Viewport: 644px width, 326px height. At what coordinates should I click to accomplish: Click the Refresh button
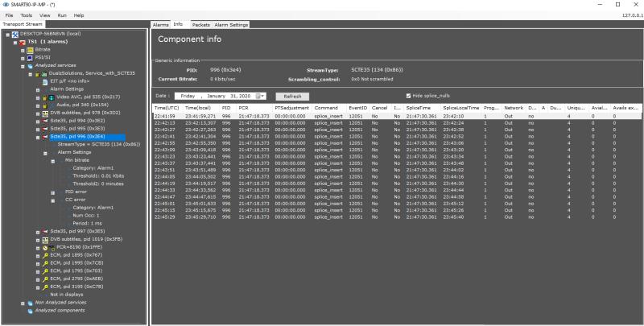tap(292, 97)
